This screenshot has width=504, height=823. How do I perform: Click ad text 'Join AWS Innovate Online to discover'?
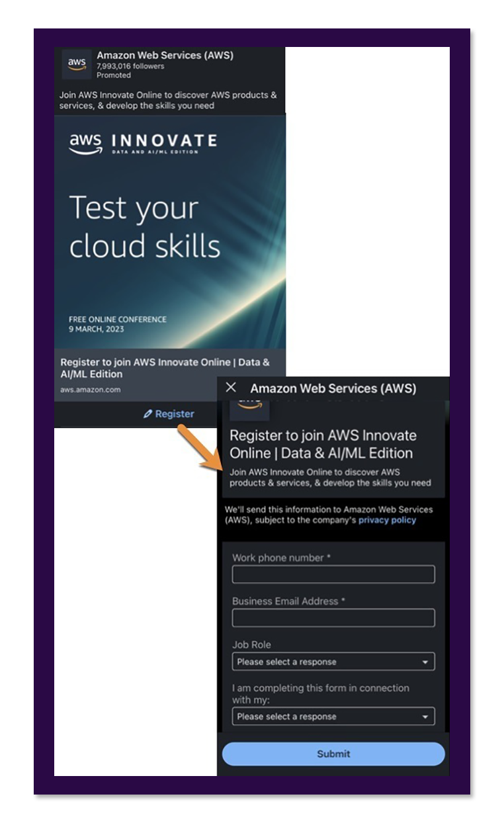168,100
